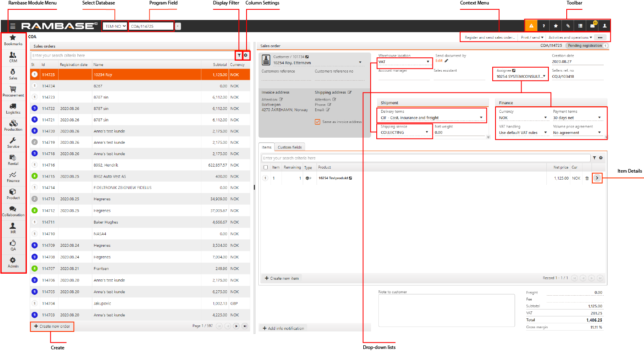This screenshot has width=644, height=351.
Task: Click the paperclip attachments toolbar icon
Action: click(568, 26)
